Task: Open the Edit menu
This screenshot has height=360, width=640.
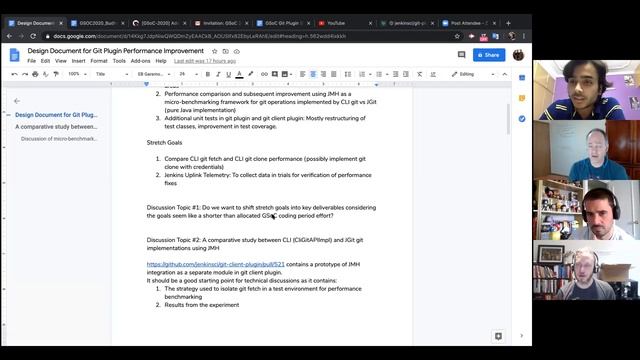Action: pyautogui.click(x=45, y=61)
